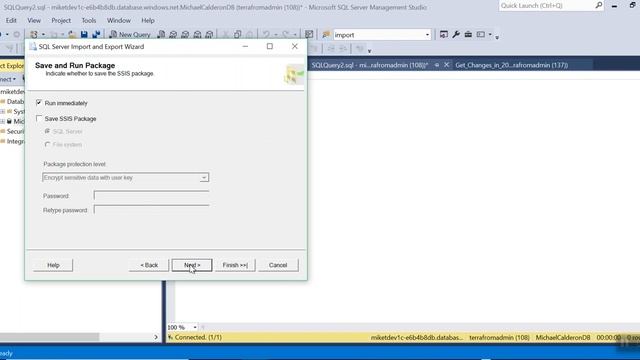Maximize the Import and Export Wizard window

270,46
